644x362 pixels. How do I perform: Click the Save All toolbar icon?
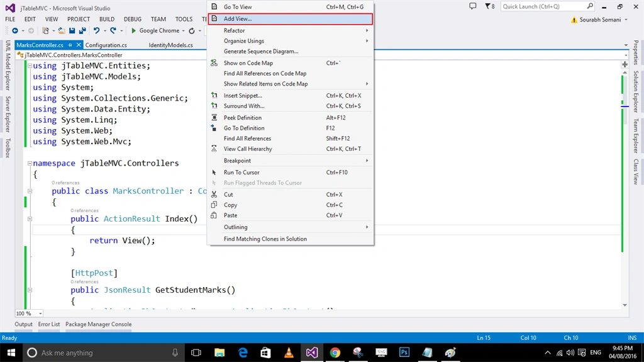(x=82, y=30)
